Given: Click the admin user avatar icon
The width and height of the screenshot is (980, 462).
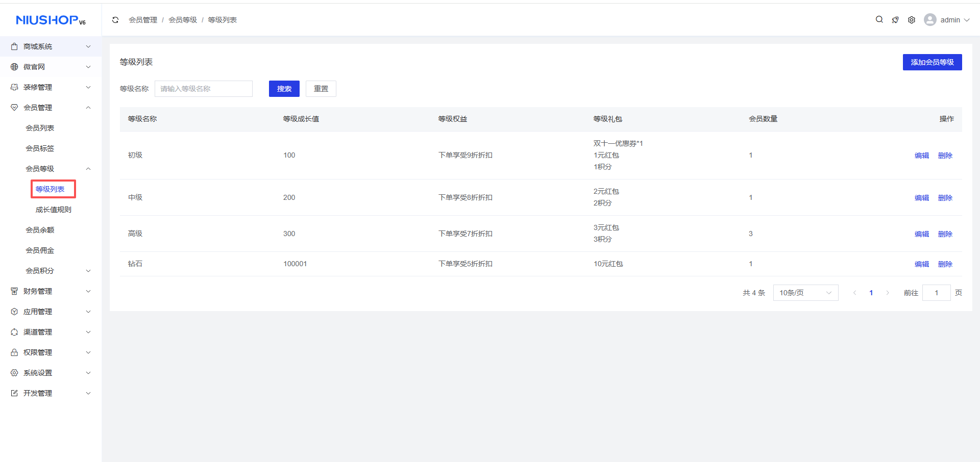Looking at the screenshot, I should (x=930, y=20).
